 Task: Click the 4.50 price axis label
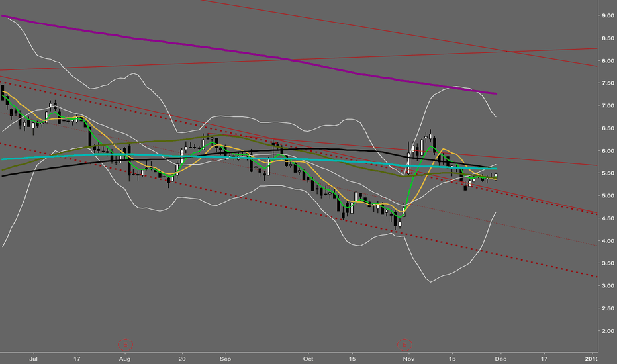(608, 218)
